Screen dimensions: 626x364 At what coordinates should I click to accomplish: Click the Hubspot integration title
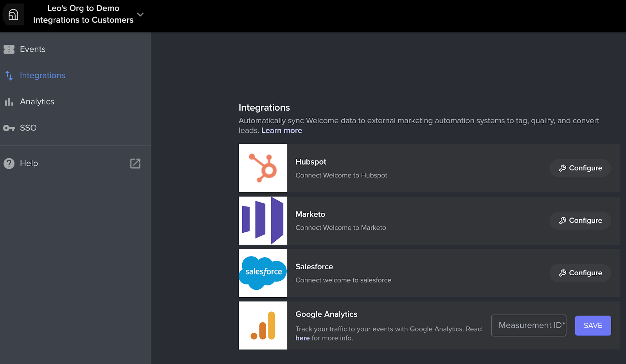pos(311,162)
